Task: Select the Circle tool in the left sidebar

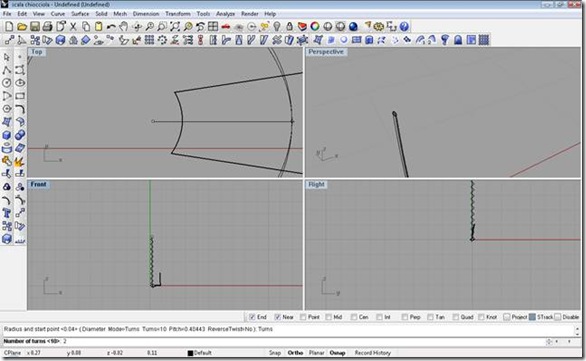Action: (6, 83)
